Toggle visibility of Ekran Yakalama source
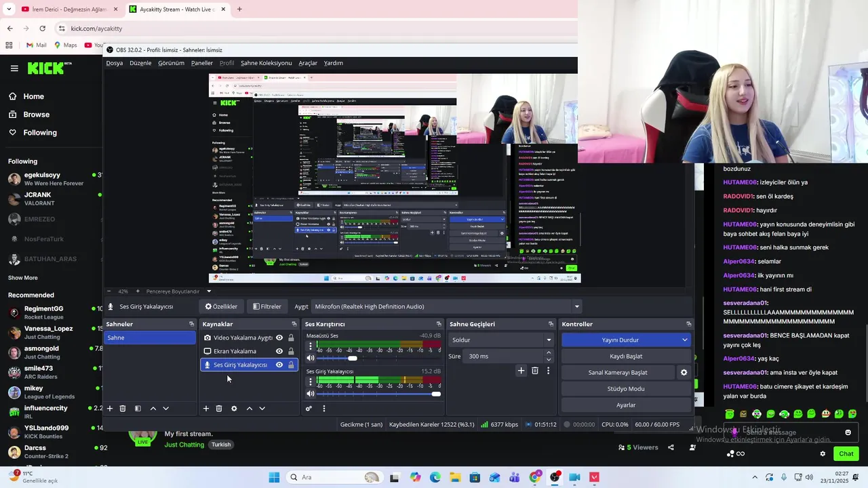The image size is (868, 488). 279,351
